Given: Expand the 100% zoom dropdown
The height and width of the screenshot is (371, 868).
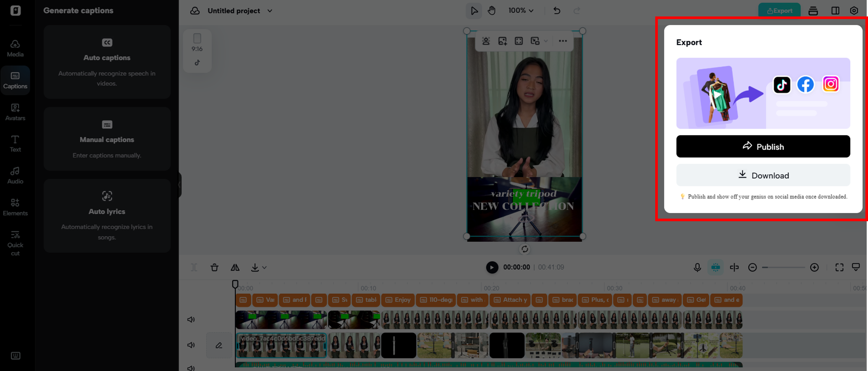Looking at the screenshot, I should [521, 11].
